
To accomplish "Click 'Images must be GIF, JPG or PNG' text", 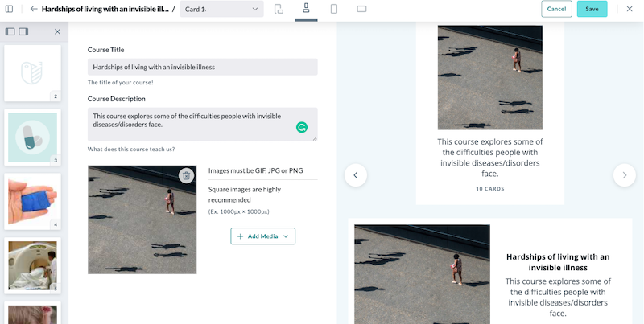I will coord(255,170).
